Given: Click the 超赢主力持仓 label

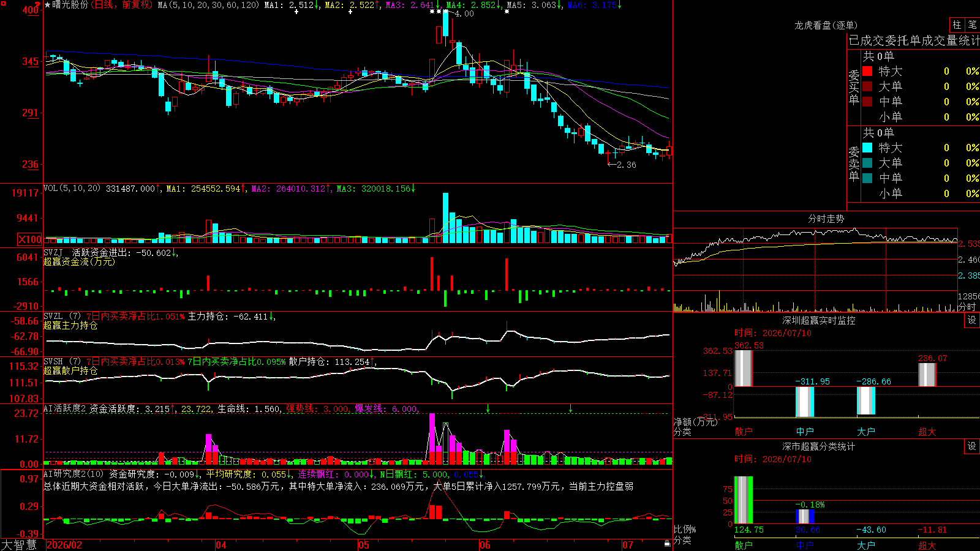Looking at the screenshot, I should (x=70, y=325).
